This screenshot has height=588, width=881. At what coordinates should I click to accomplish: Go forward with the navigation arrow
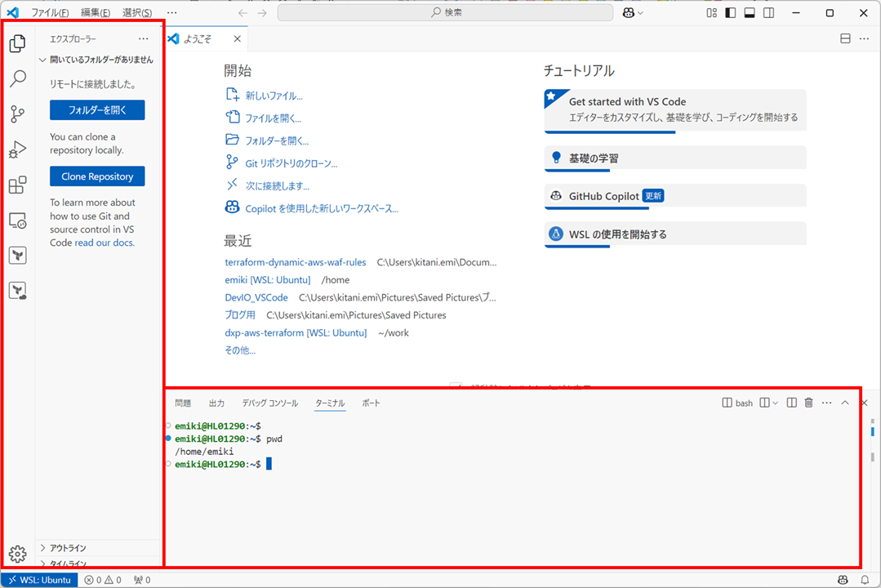262,12
